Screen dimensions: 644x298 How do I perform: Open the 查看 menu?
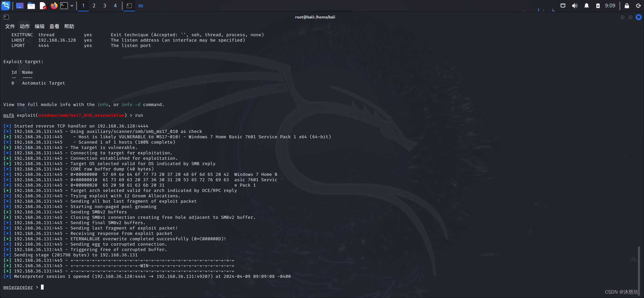tap(54, 27)
